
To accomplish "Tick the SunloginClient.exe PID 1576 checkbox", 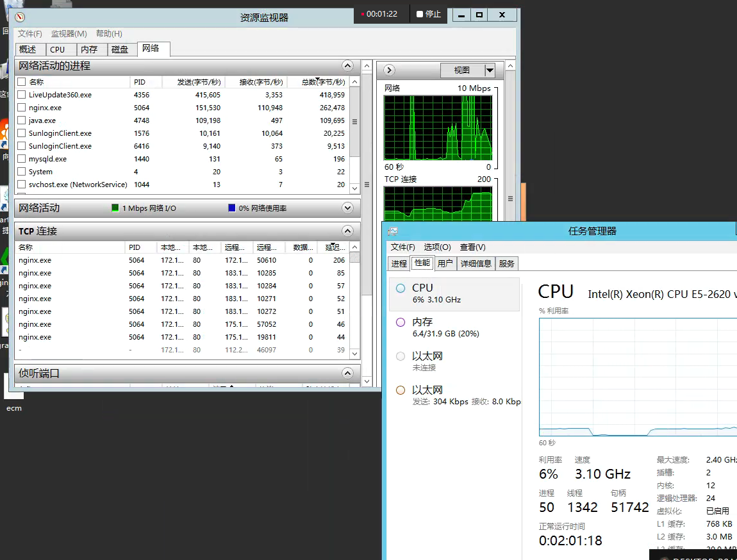I will click(22, 133).
